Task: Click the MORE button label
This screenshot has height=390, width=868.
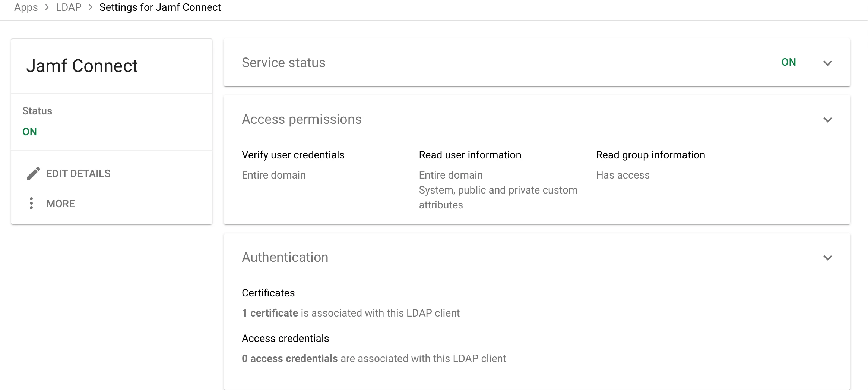Action: click(60, 204)
